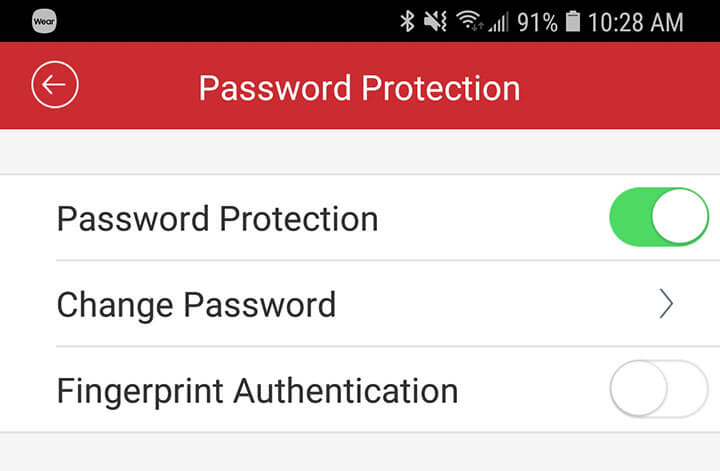Tap empty black status bar area
Screen dimensions: 720x471
[220, 22]
